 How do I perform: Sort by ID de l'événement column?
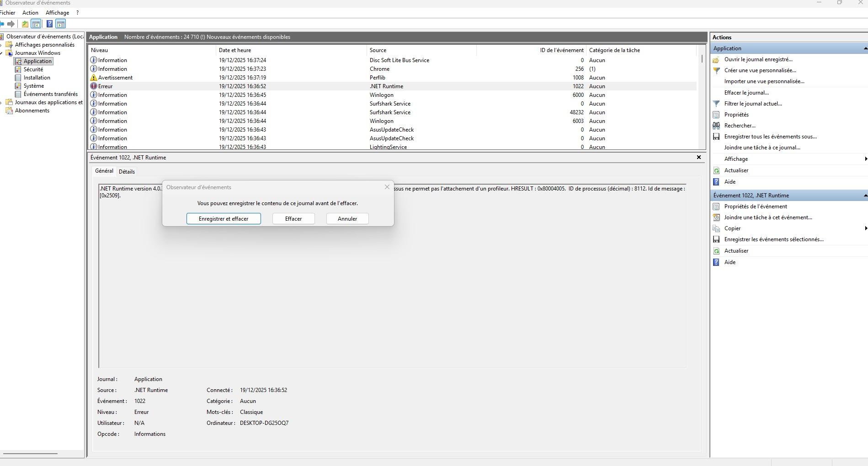point(531,50)
